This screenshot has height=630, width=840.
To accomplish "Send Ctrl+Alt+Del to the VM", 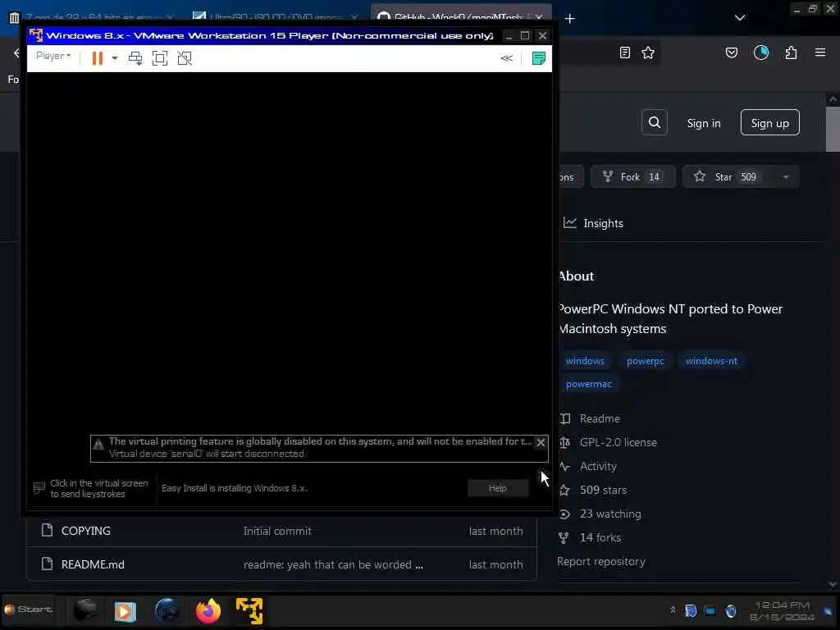I will tap(135, 58).
